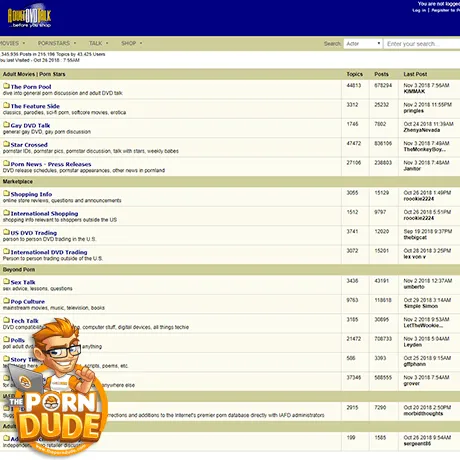The height and width of the screenshot is (460, 460).
Task: View last poster sergeant86's profile
Action: pyautogui.click(x=417, y=443)
